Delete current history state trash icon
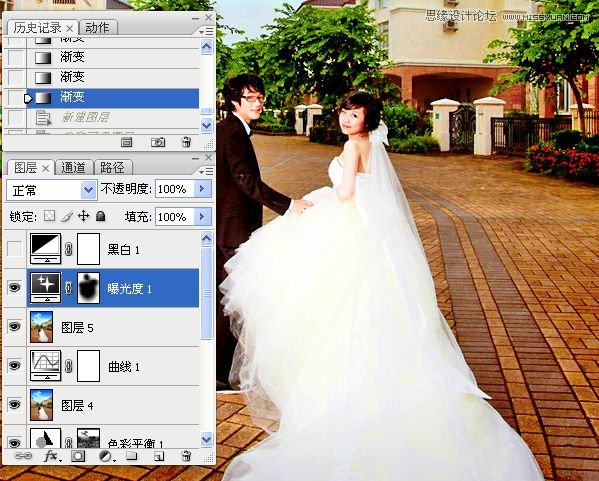Image resolution: width=599 pixels, height=481 pixels. click(x=186, y=142)
